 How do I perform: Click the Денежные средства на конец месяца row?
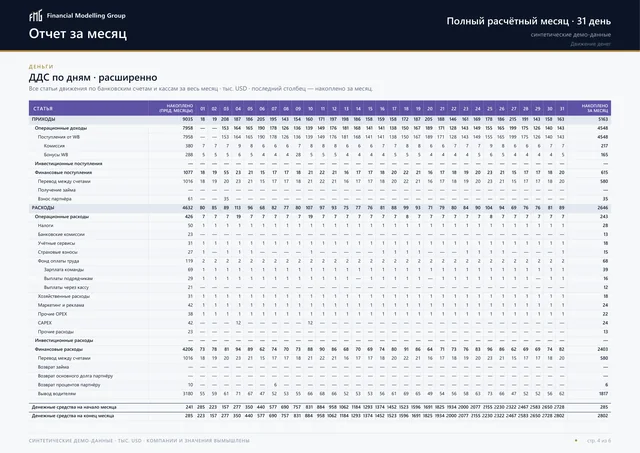point(320,416)
